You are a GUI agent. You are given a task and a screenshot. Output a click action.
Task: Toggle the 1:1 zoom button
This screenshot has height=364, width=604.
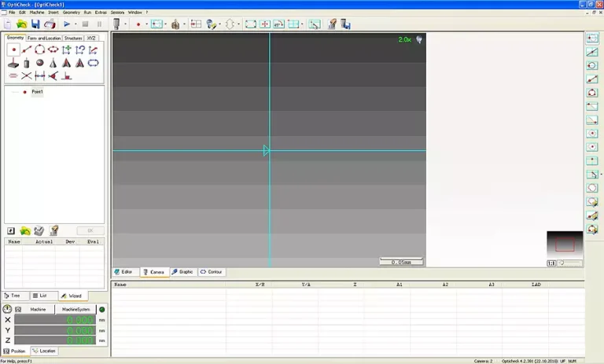(x=551, y=263)
